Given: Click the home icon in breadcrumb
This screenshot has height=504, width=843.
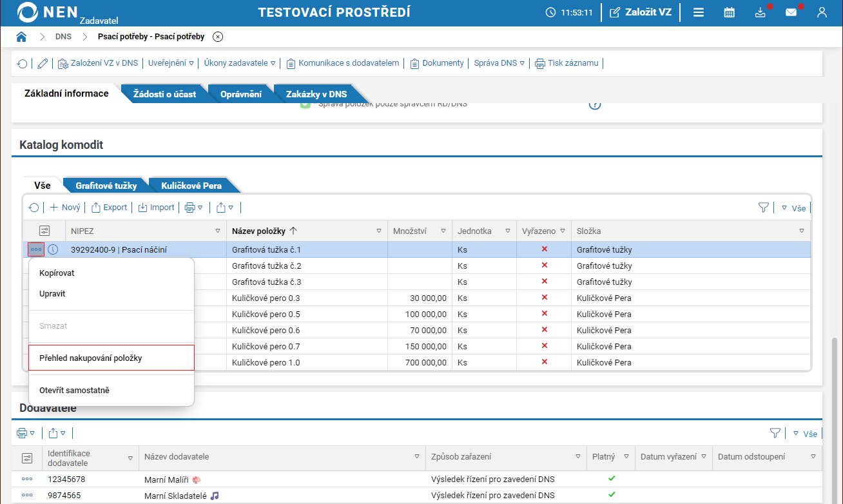Looking at the screenshot, I should tap(21, 37).
